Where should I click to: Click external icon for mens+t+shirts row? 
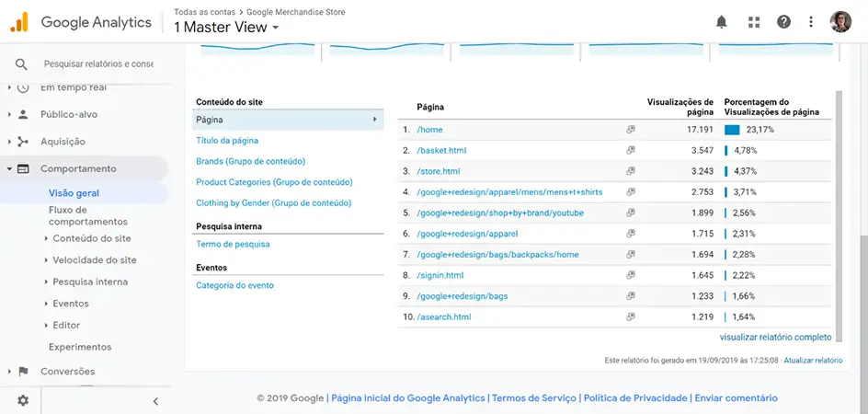[x=630, y=191]
